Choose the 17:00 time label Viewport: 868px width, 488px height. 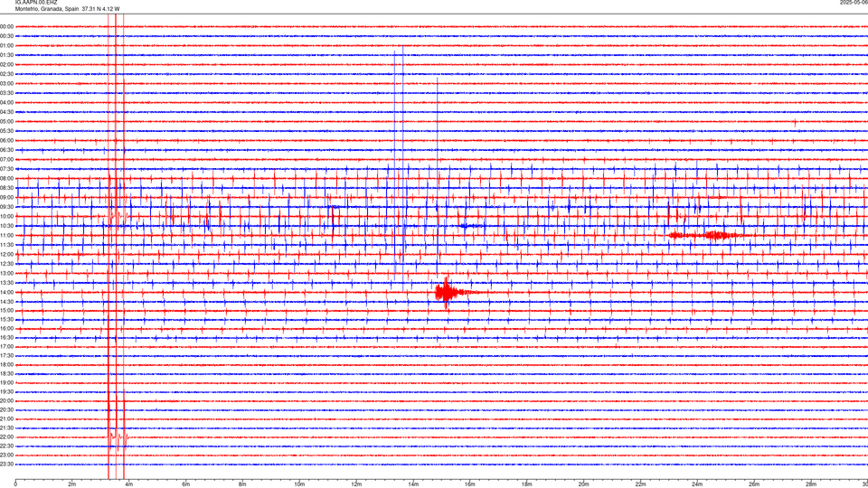point(7,346)
